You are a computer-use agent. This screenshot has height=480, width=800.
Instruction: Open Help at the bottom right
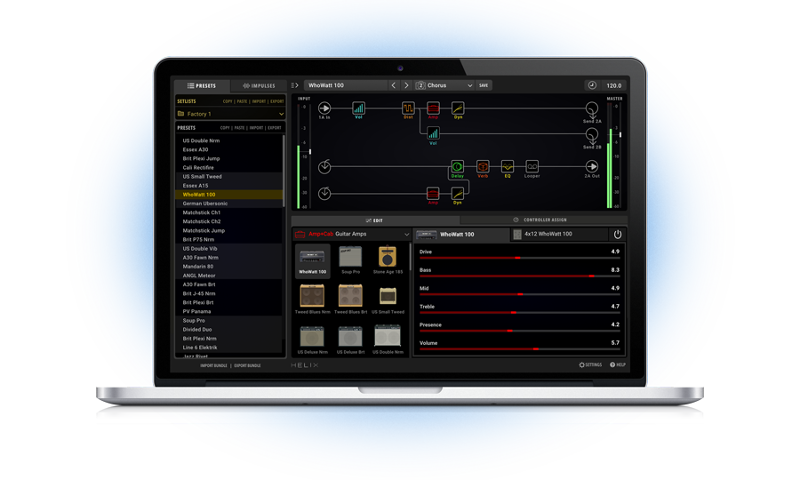pyautogui.click(x=618, y=365)
